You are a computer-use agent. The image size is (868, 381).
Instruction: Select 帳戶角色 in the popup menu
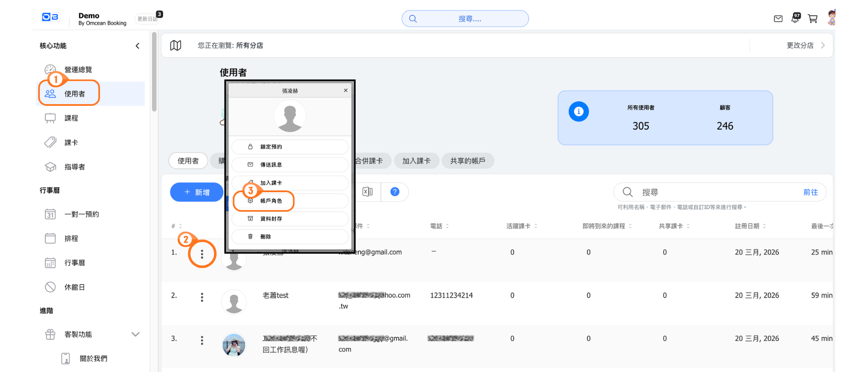(271, 201)
